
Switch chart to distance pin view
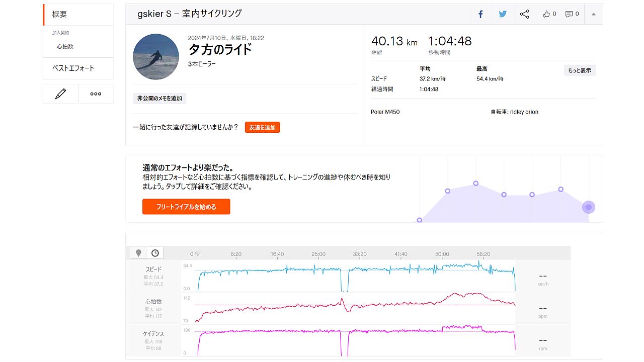[138, 253]
